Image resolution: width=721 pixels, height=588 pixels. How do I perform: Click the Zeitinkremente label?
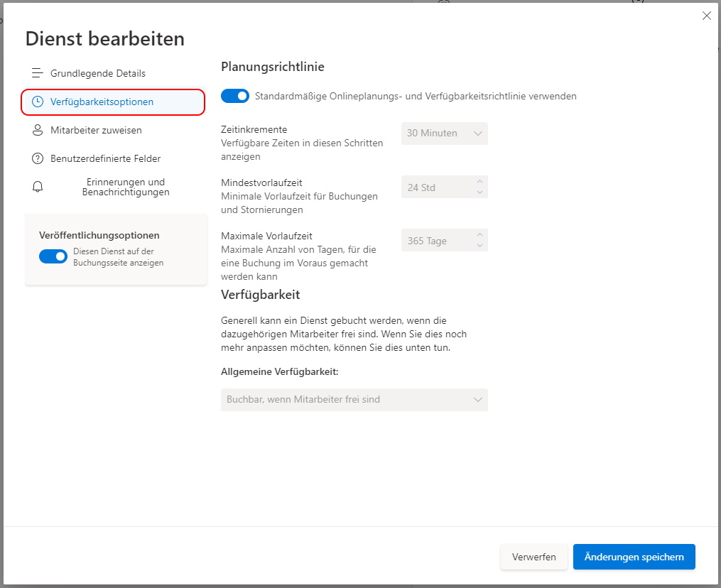[x=254, y=130]
